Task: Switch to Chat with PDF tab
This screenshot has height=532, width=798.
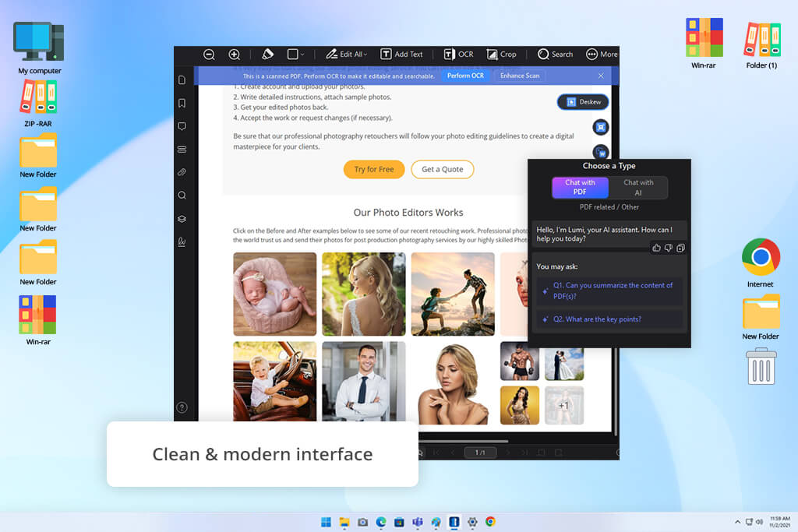Action: [x=580, y=187]
